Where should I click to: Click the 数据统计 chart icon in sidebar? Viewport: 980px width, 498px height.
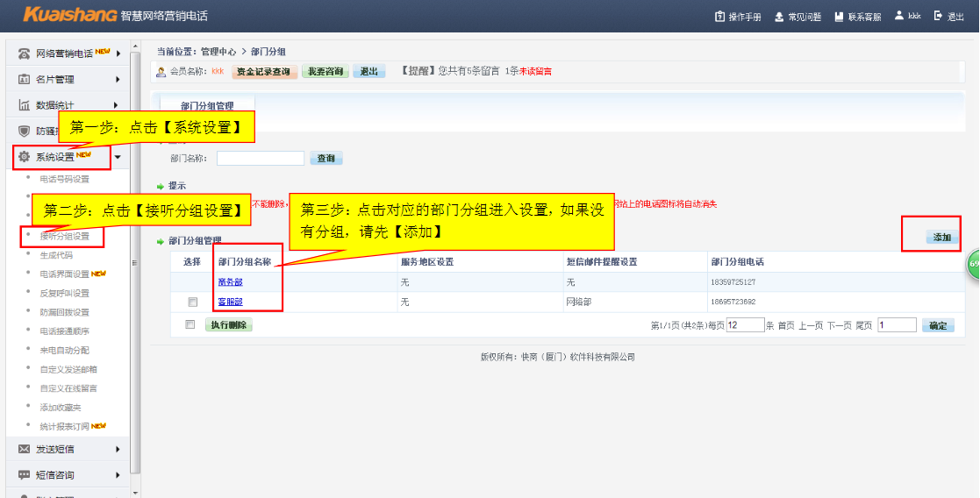[x=25, y=105]
